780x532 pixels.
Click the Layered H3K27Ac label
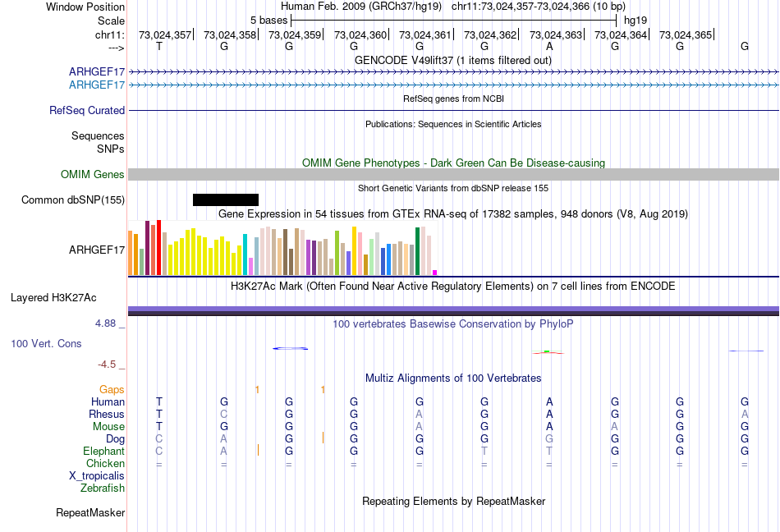point(53,298)
